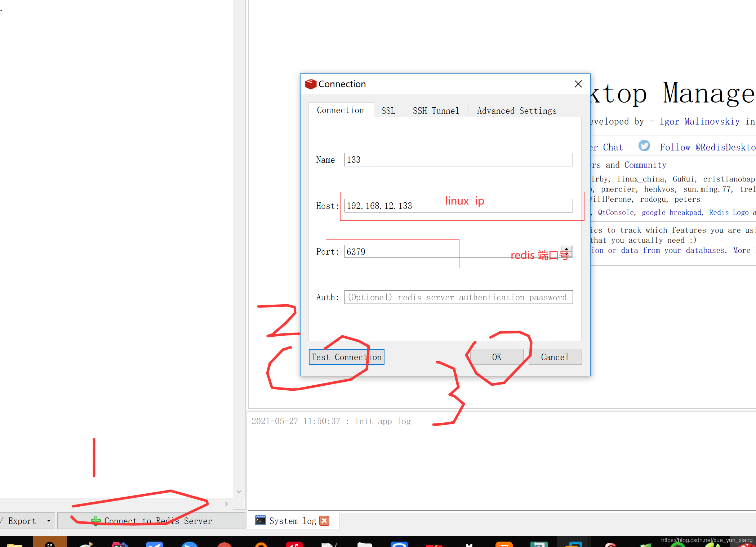Screen dimensions: 756x547
Task: Click the left panel scroll-down arrow
Action: 239,492
